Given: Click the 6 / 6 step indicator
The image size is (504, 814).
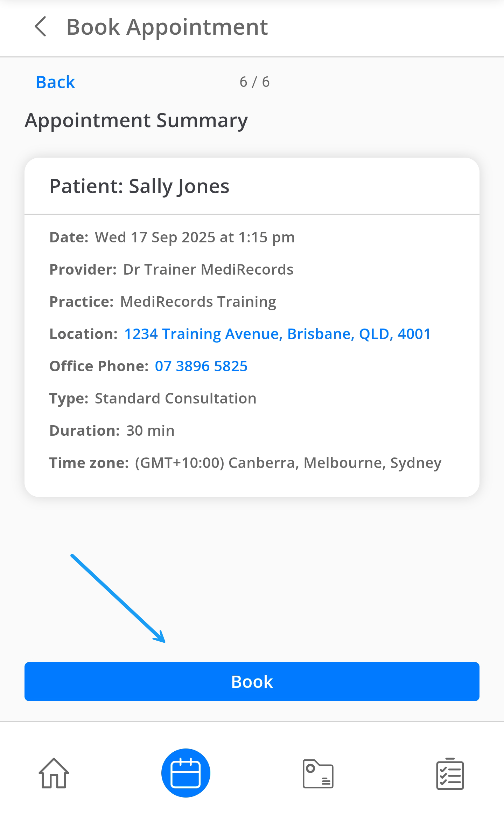Looking at the screenshot, I should (x=254, y=82).
